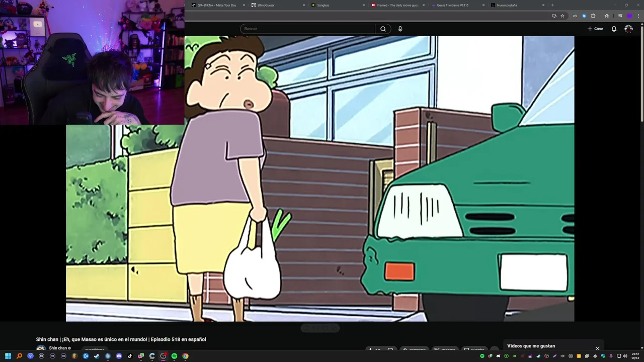Close the Nueva pestaña tab
This screenshot has width=644, height=362.
click(543, 5)
